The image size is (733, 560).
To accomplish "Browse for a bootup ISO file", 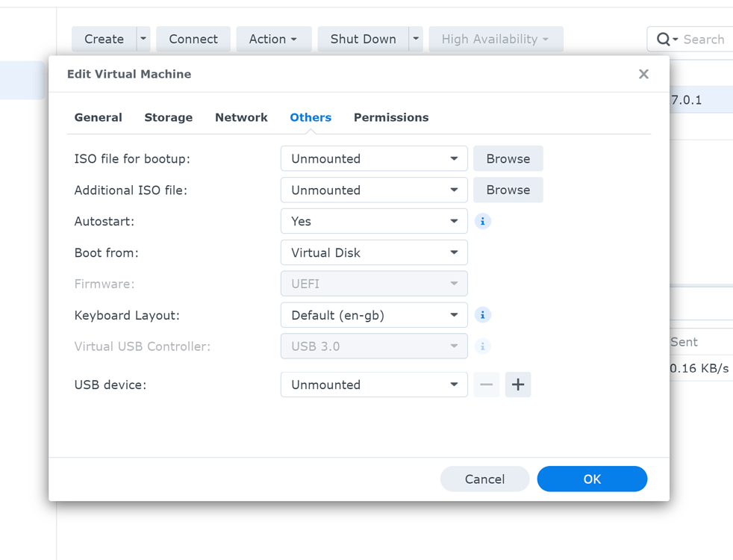I will [x=508, y=158].
